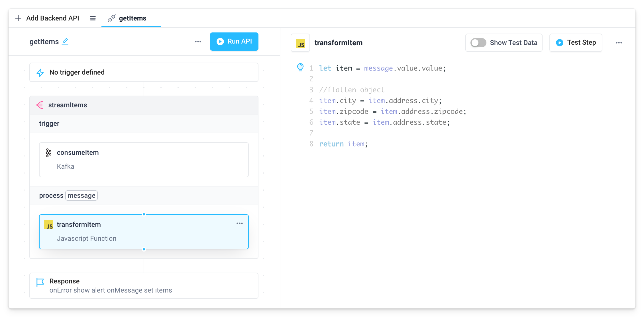
Task: Open the three-dot menu next to Run API
Action: (x=198, y=42)
